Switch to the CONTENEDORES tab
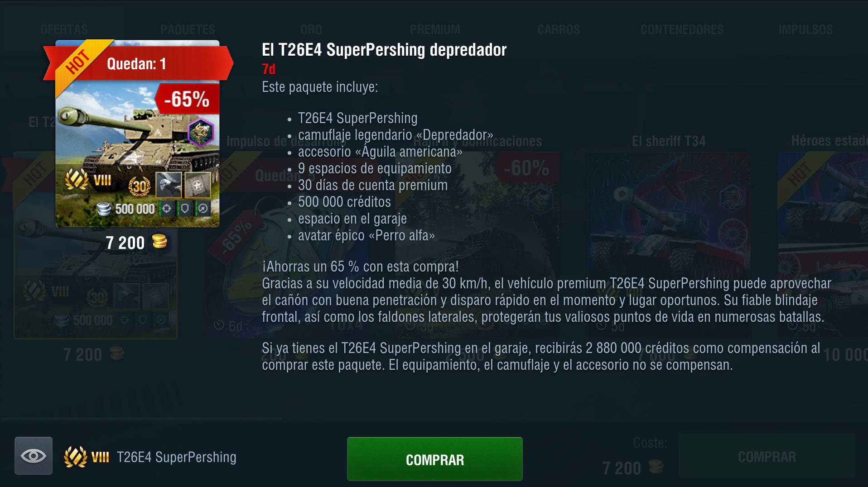Screen dimensions: 868x487 click(x=682, y=30)
